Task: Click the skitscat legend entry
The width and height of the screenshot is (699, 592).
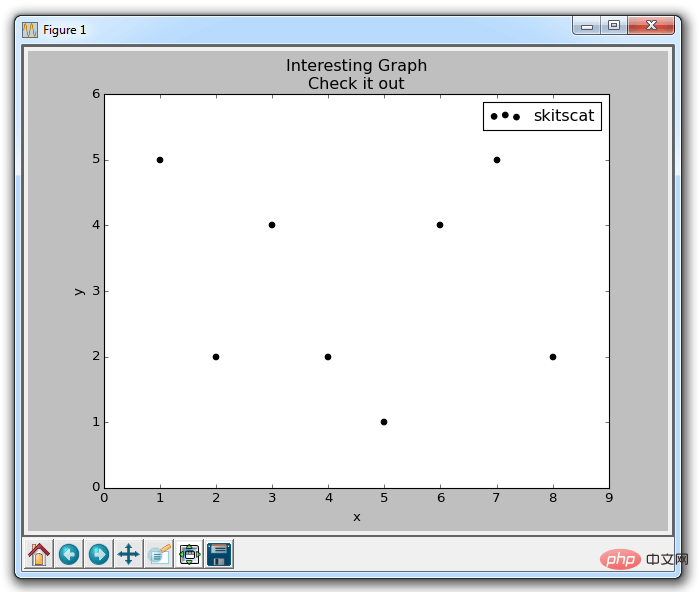Action: coord(542,116)
